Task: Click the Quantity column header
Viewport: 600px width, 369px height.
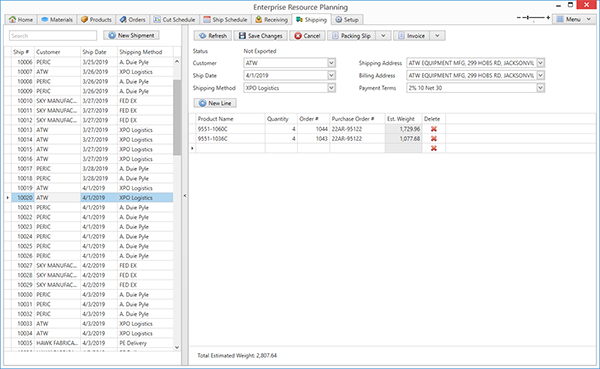Action: tap(281, 119)
